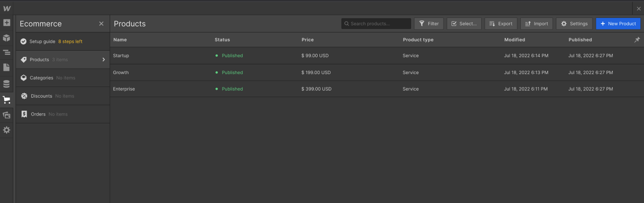Open the Filter options
Viewport: 644px width, 203px height.
point(428,24)
